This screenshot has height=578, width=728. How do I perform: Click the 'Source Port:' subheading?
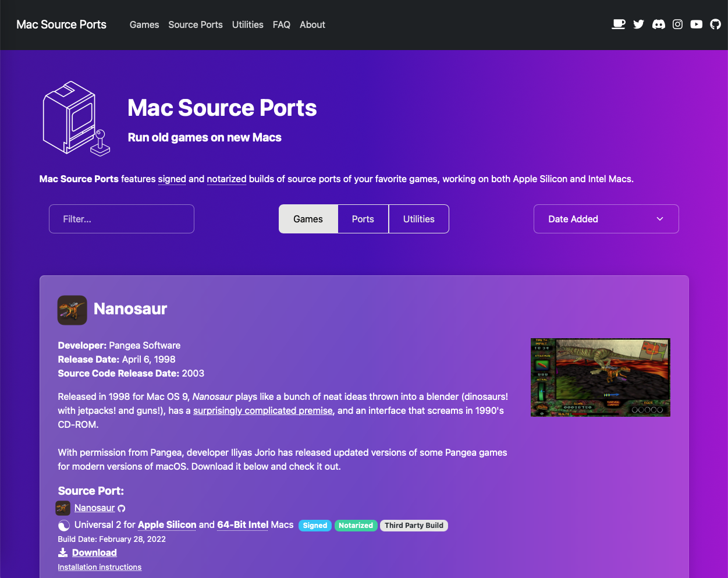click(x=91, y=491)
